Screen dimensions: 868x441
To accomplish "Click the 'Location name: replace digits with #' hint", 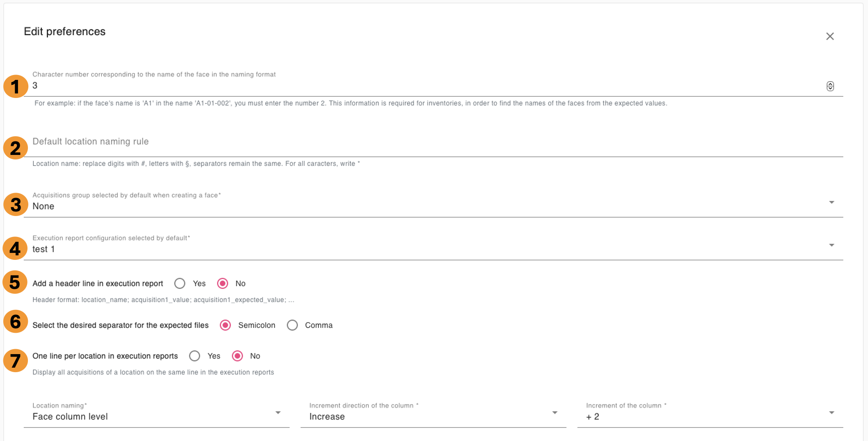I will [x=196, y=164].
